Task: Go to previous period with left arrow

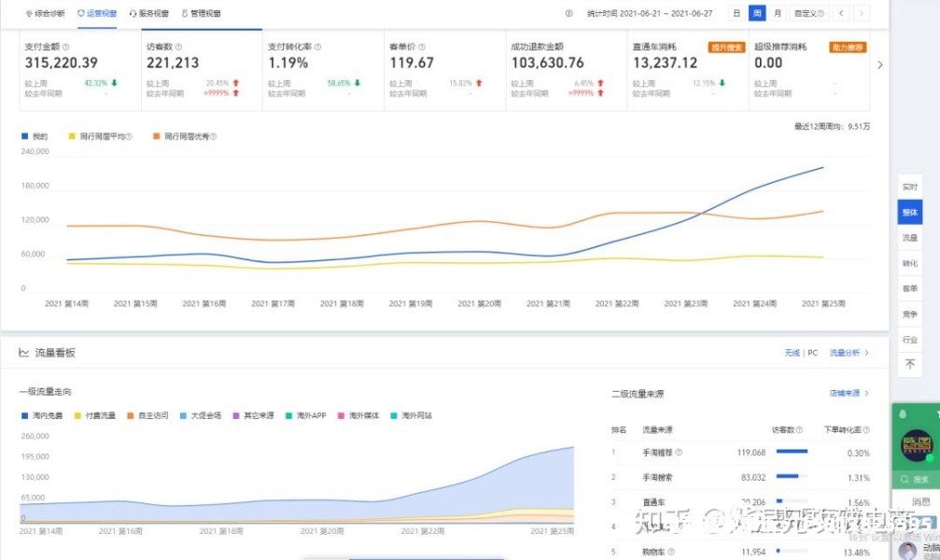Action: tap(841, 14)
